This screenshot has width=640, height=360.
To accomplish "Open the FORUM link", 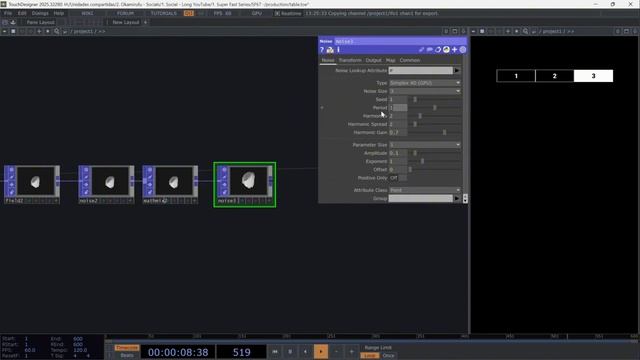I will click(x=125, y=13).
